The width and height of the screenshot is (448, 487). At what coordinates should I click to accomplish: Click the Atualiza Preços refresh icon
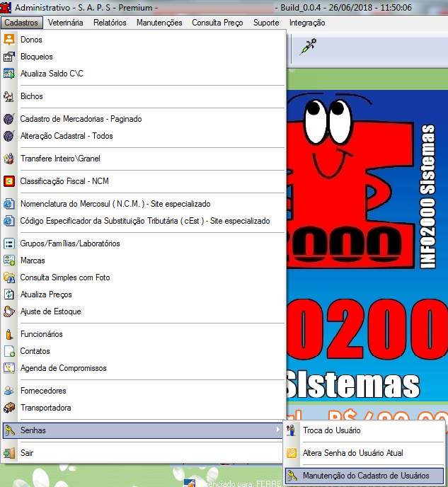pos(9,294)
